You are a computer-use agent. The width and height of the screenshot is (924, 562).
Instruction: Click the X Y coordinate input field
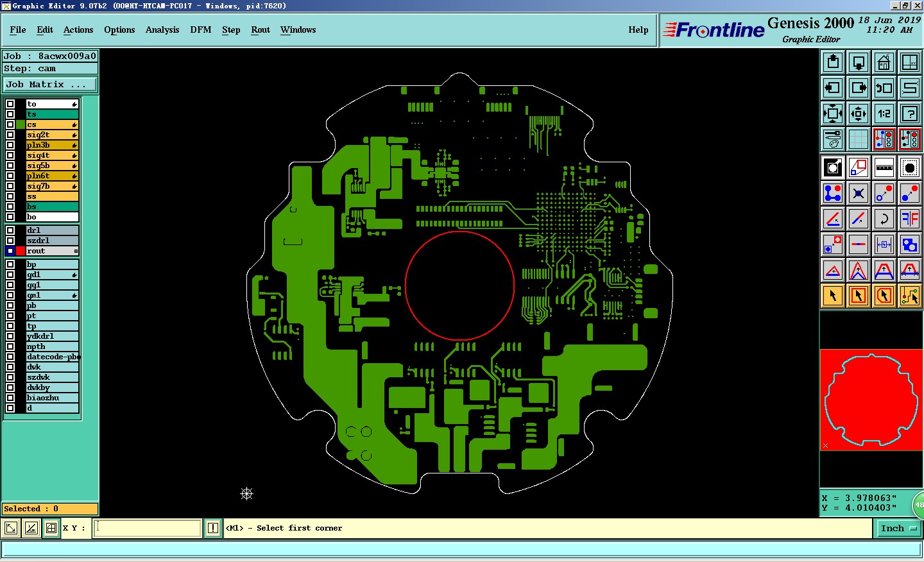[x=148, y=528]
